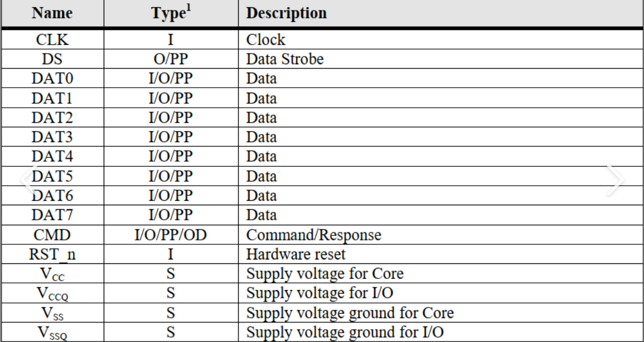Image resolution: width=644 pixels, height=342 pixels.
Task: Select the DAT7 name cell
Action: point(52,215)
